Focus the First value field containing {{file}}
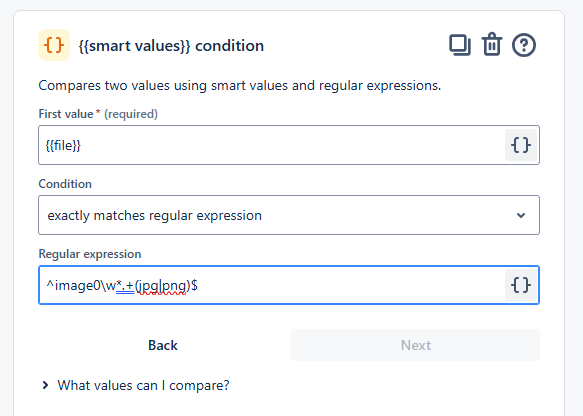This screenshot has width=583, height=416. (271, 145)
